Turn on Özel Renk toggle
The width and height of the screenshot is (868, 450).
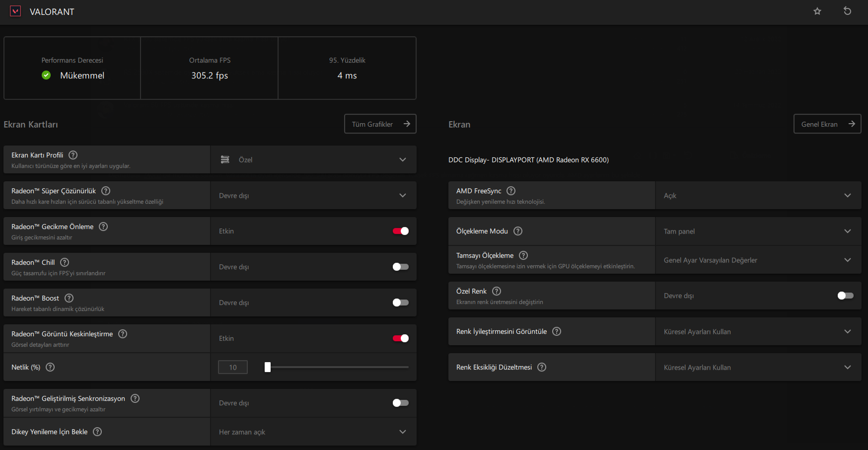845,296
